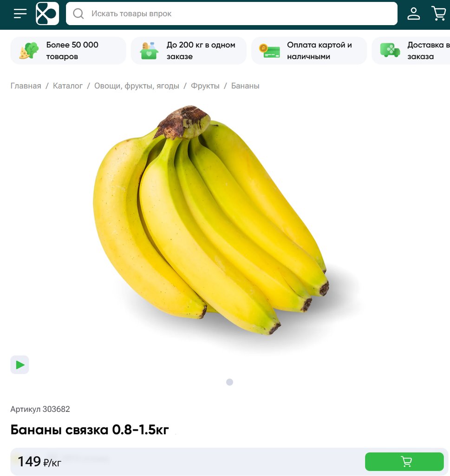Open the shopping cart in header

(439, 13)
